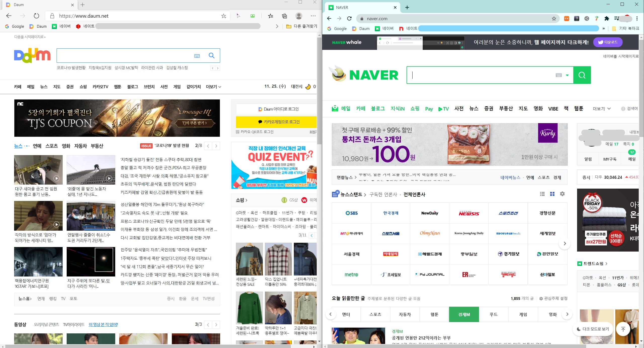
Task: Open 쇼핑 in Daum navigation menu
Action: (83, 87)
